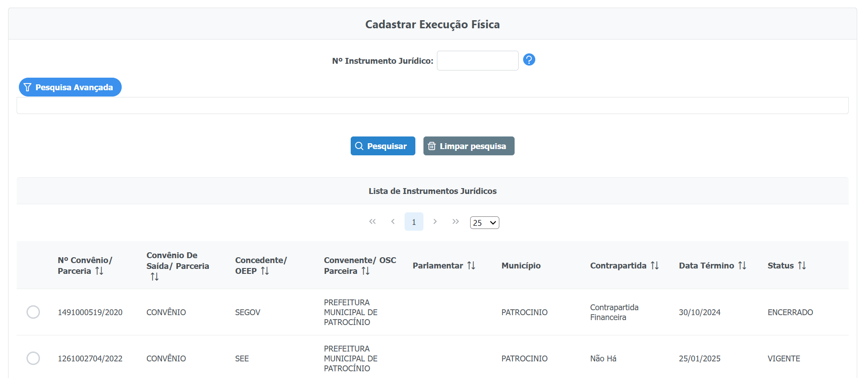Sort by Concedente/OEEP column arrows
This screenshot has height=378, width=868.
[x=265, y=271]
